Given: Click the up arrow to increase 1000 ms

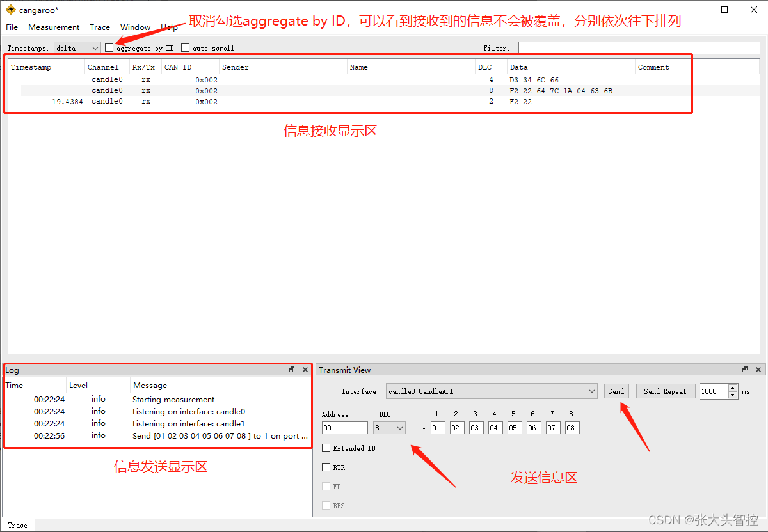Looking at the screenshot, I should 732,387.
